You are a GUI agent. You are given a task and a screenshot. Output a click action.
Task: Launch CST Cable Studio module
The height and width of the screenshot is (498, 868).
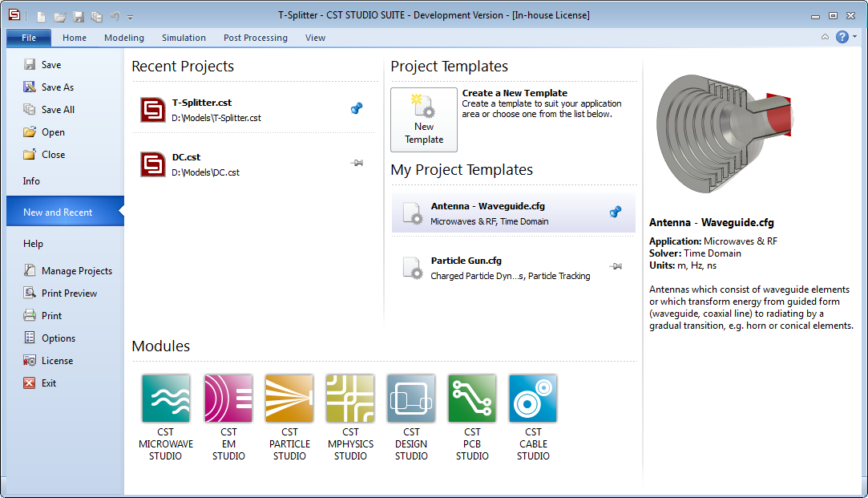[x=532, y=417]
